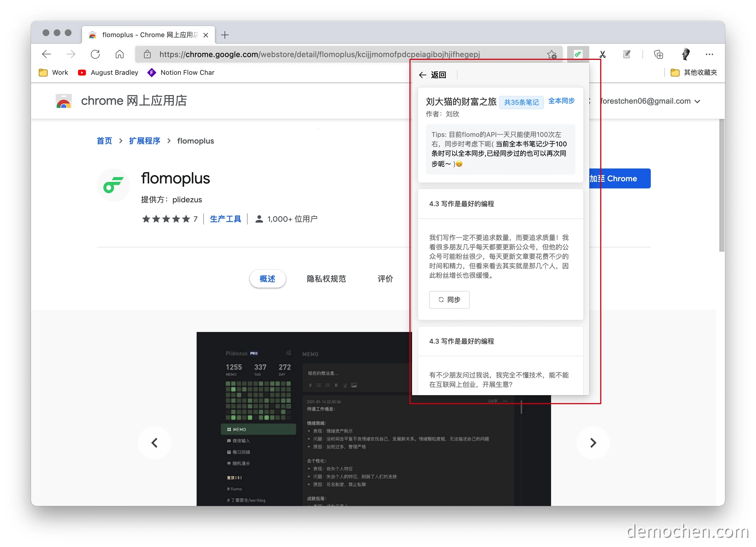Click the Tips notice about flomo API
Viewport: 756px width, 547px height.
pos(500,149)
